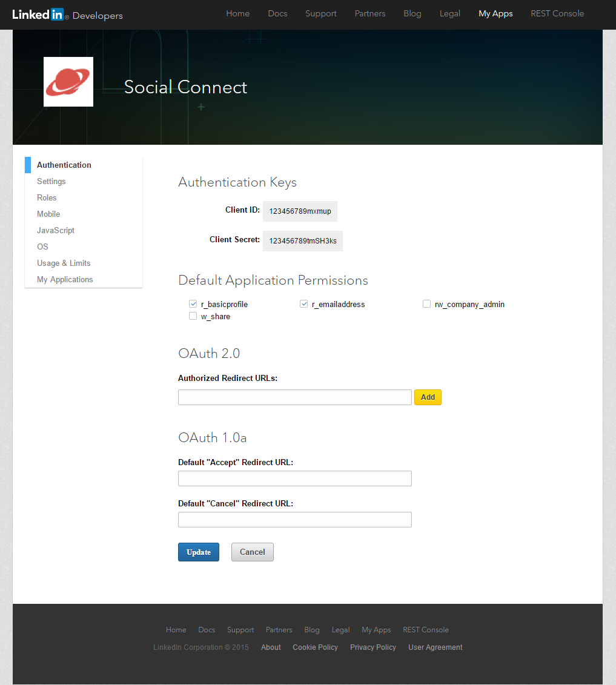Open REST Console from the footer
The width and height of the screenshot is (616, 685).
(x=426, y=629)
